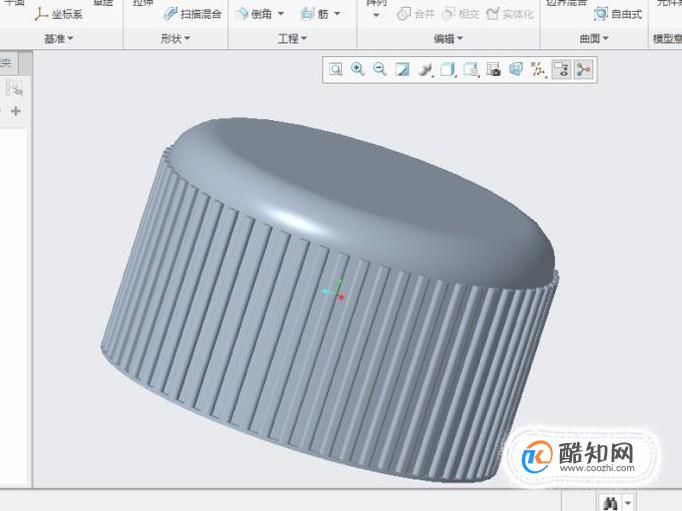This screenshot has height=511, width=682.
Task: Select the coordinate system origin on the model
Action: (x=335, y=289)
